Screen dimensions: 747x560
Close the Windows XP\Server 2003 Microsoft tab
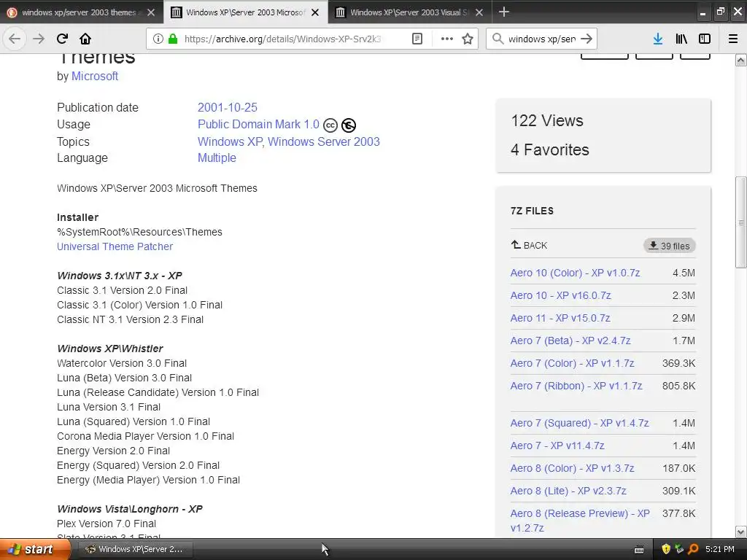click(x=315, y=12)
